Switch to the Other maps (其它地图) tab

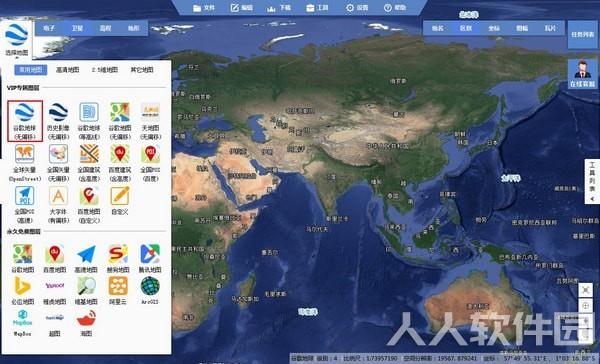tap(142, 70)
